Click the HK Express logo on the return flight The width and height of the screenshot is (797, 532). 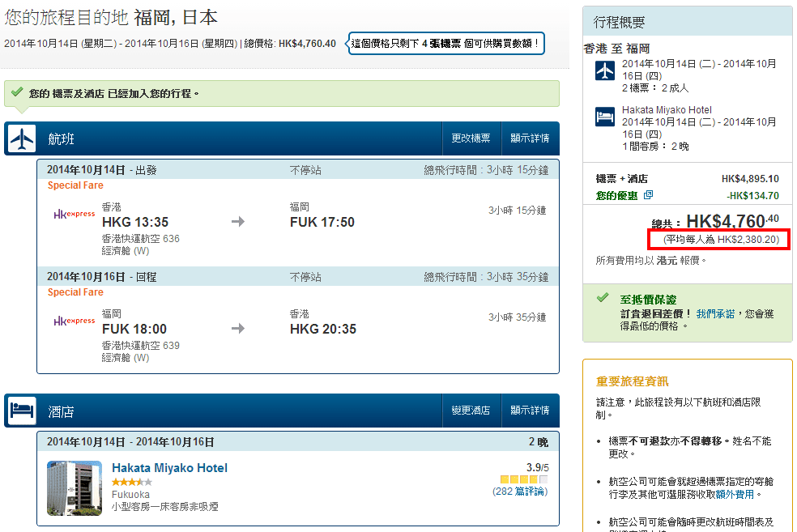(x=74, y=321)
